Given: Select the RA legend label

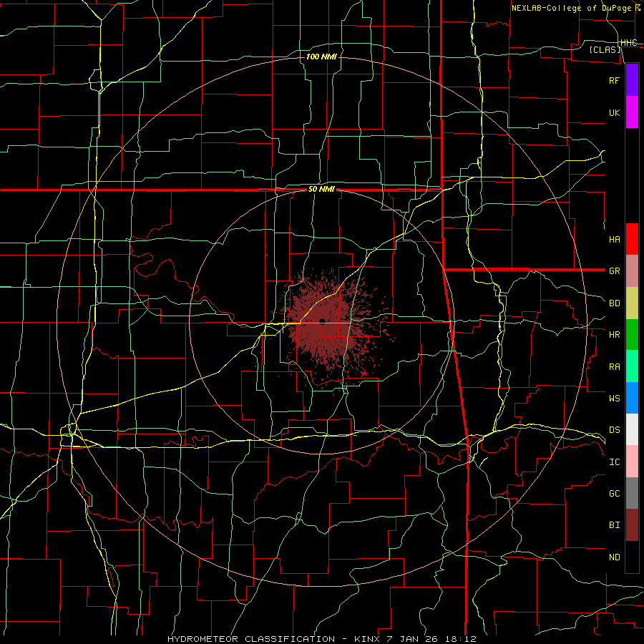Looking at the screenshot, I should pyautogui.click(x=614, y=367).
